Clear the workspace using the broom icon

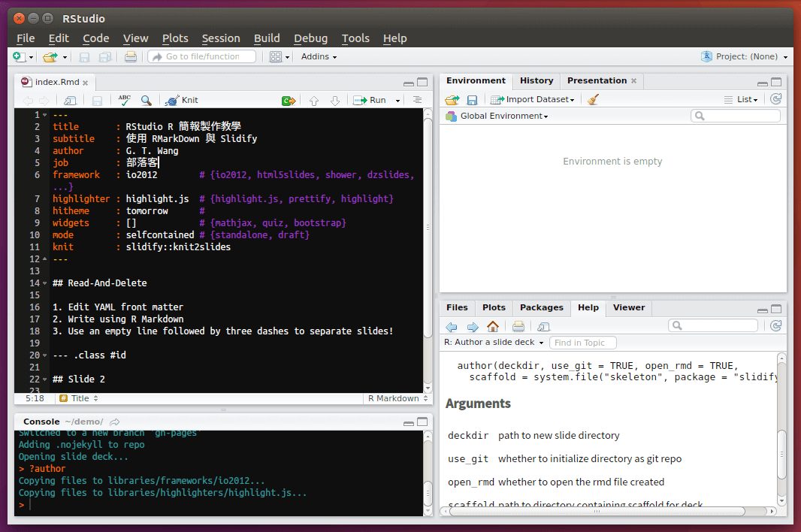593,98
